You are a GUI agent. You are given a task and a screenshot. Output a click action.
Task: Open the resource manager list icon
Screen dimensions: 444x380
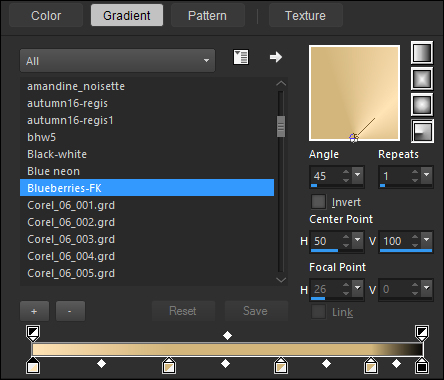click(241, 57)
